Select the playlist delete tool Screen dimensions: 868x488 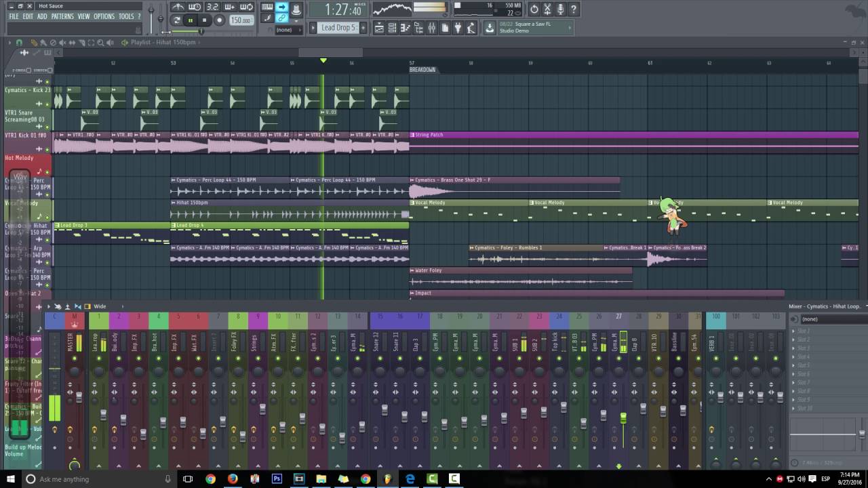coord(53,42)
